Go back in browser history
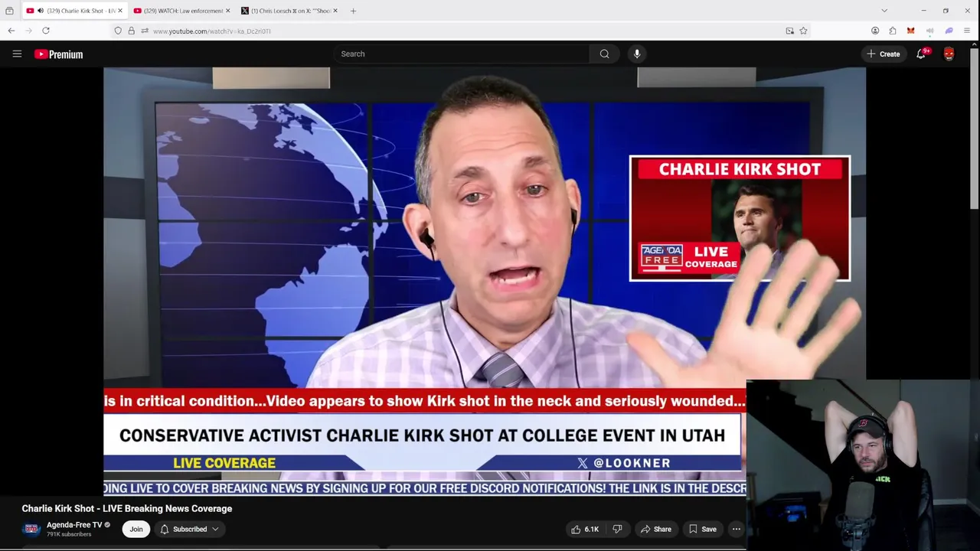This screenshot has height=551, width=980. 11,31
